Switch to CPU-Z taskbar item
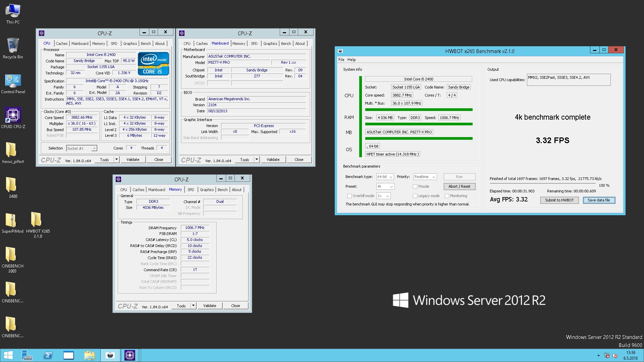Screen dimensions: 644x362 (129, 355)
